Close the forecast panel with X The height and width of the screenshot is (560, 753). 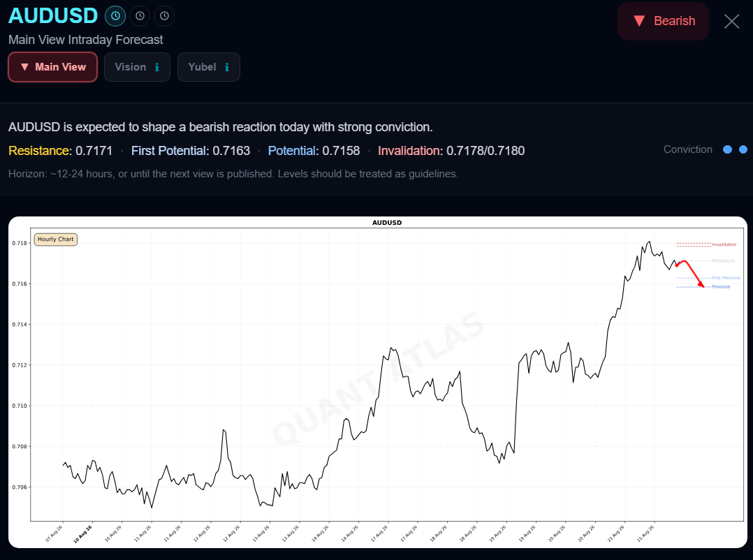click(x=731, y=21)
